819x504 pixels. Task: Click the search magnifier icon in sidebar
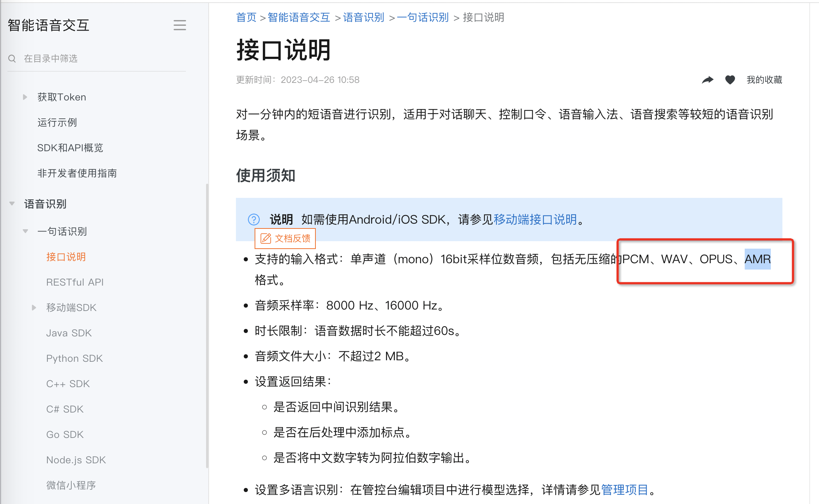12,59
